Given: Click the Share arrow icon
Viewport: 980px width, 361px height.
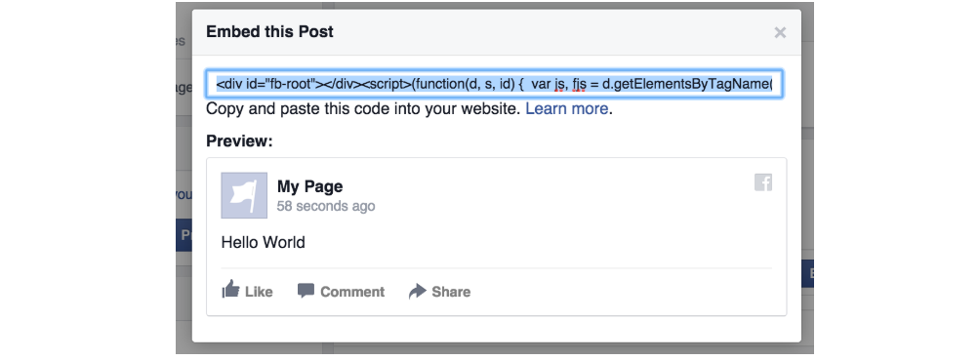Looking at the screenshot, I should tap(417, 291).
